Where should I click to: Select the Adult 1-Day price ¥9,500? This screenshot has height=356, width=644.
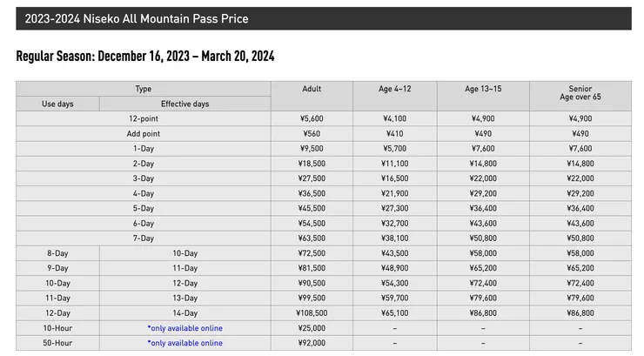pyautogui.click(x=312, y=149)
